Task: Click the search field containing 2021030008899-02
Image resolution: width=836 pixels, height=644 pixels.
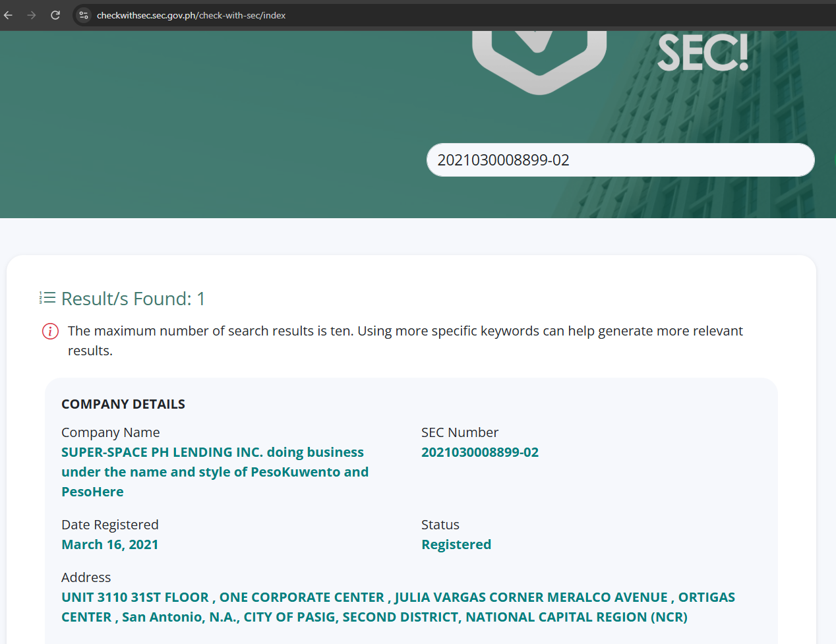Action: pyautogui.click(x=620, y=160)
